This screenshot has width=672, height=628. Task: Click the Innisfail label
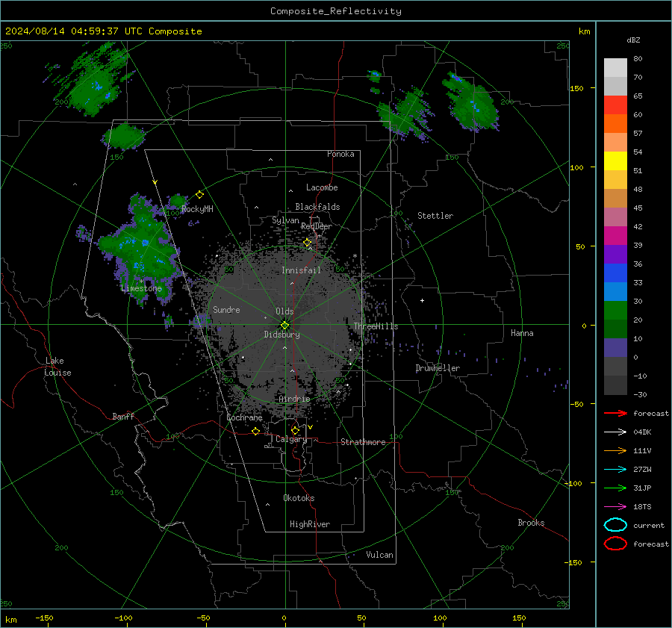tap(302, 270)
